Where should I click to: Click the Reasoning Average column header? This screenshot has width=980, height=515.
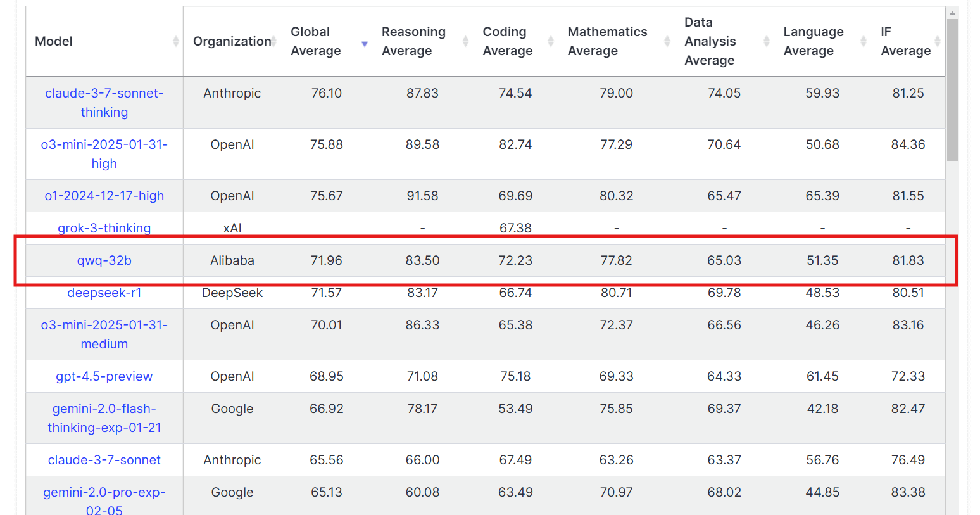click(x=422, y=41)
